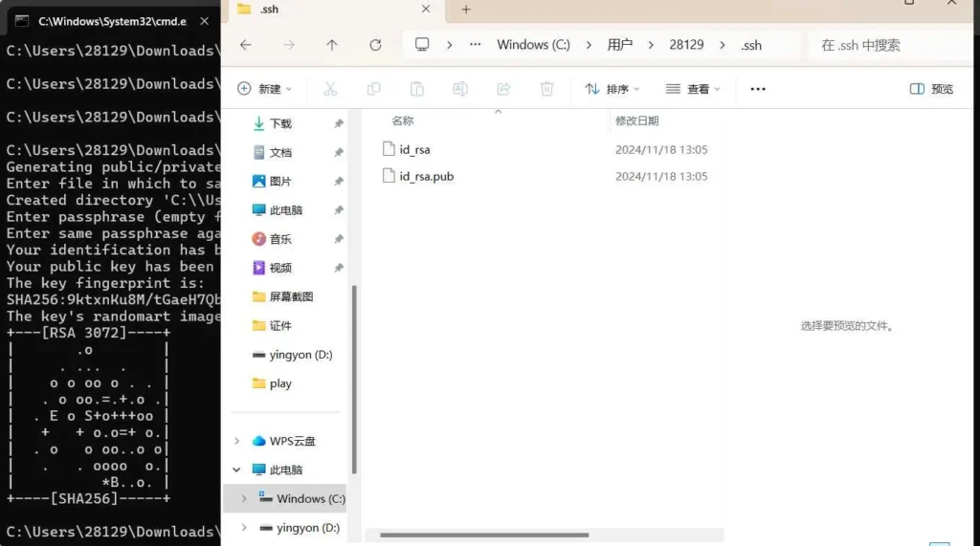The height and width of the screenshot is (546, 980).
Task: Click the Delete trash icon
Action: pyautogui.click(x=546, y=89)
